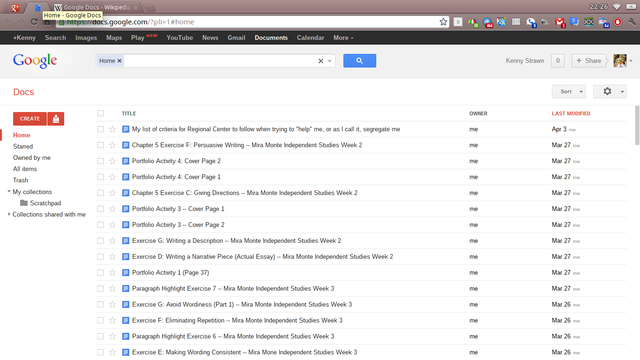Click the Scratchpad folder icon
The height and width of the screenshot is (360, 640).
24,203
